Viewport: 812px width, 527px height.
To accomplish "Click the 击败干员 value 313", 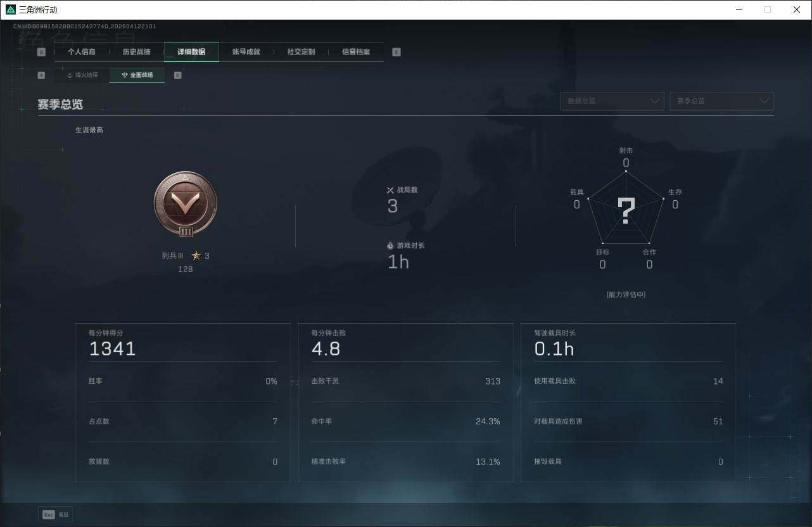I will (492, 381).
